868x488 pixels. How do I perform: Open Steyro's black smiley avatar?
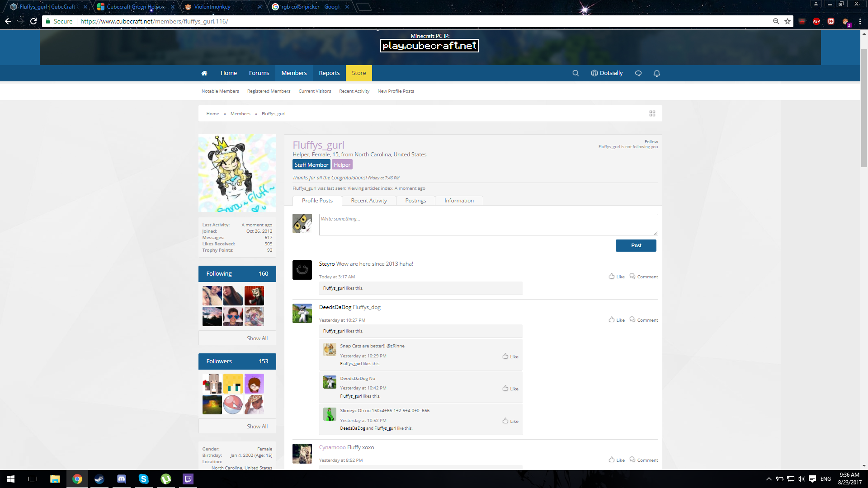coord(302,270)
